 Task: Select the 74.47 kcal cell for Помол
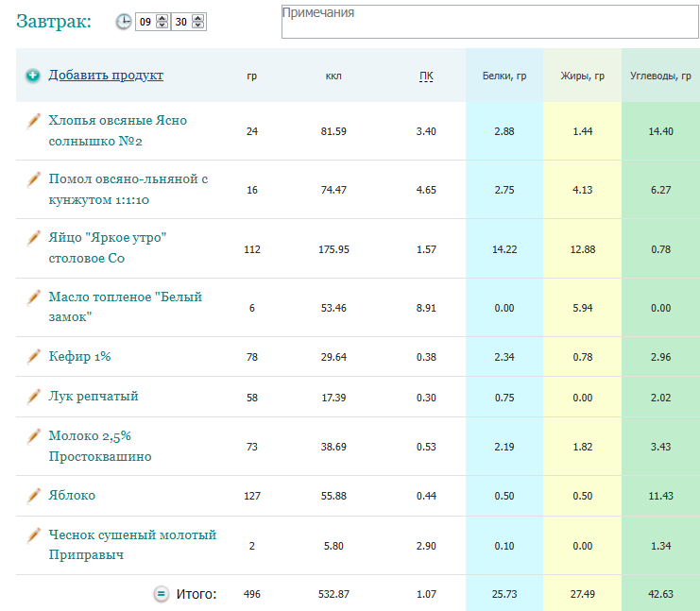(333, 190)
